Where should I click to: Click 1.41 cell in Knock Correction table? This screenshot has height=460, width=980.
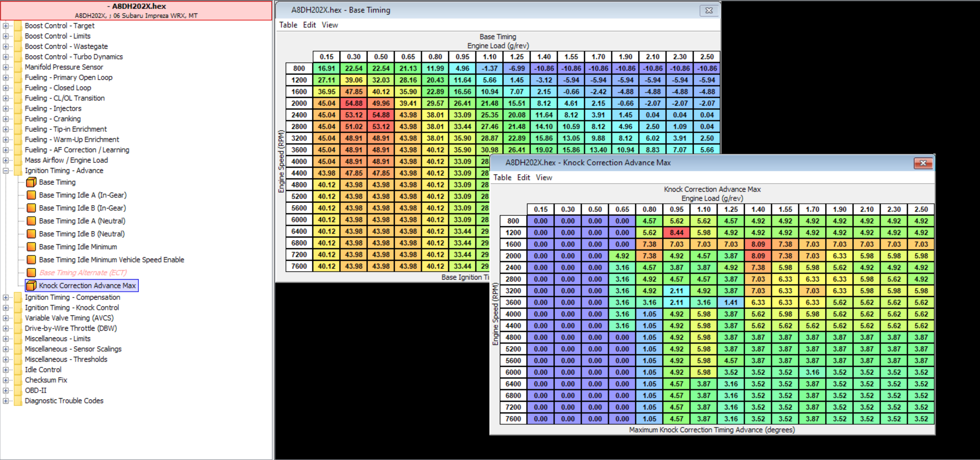[731, 303]
